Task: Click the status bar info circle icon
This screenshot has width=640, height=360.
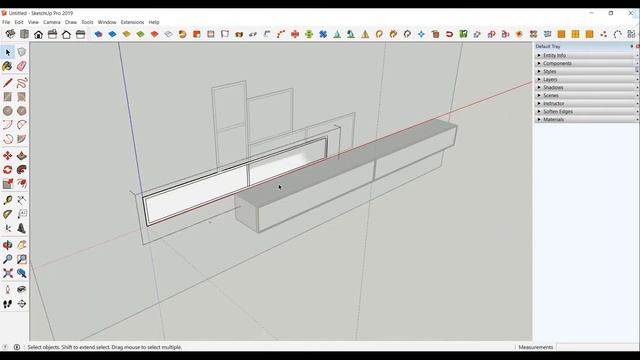Action: click(x=17, y=347)
